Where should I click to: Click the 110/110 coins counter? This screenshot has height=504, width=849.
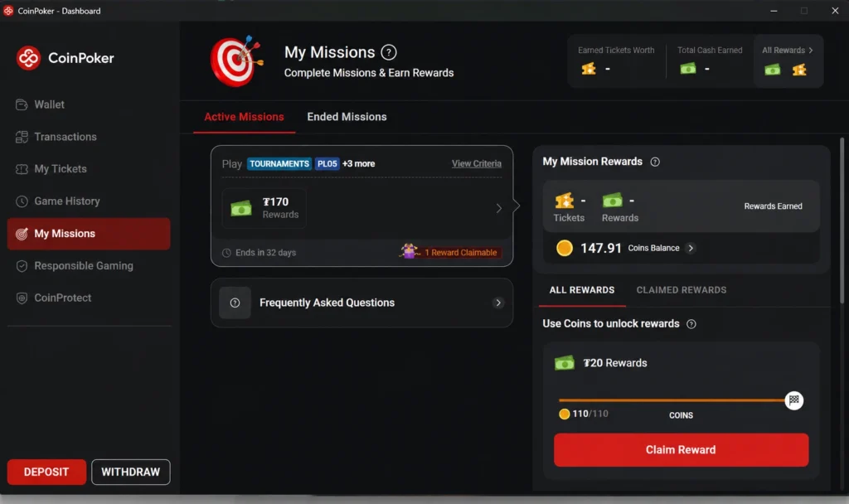590,414
